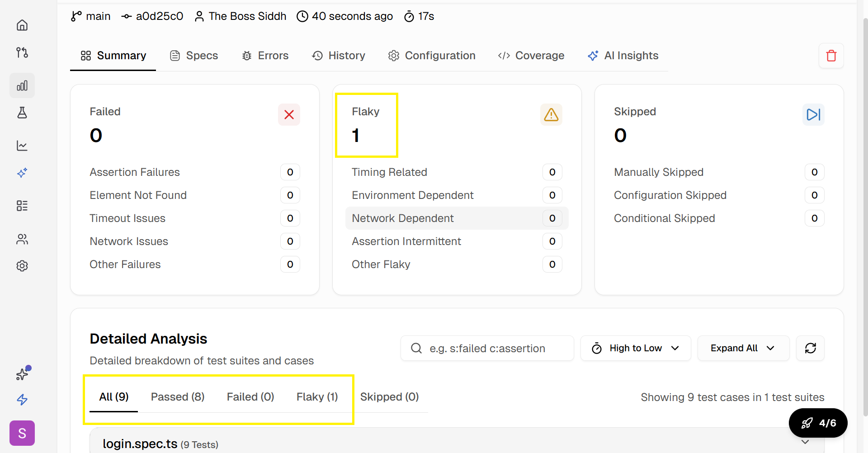This screenshot has width=868, height=453.
Task: Open the flask test lab icon
Action: (x=22, y=113)
